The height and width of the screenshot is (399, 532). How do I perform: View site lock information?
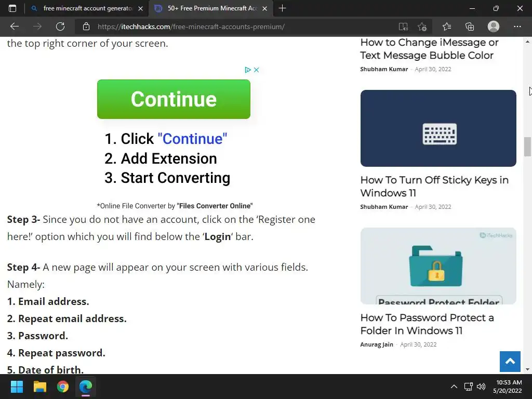(86, 26)
